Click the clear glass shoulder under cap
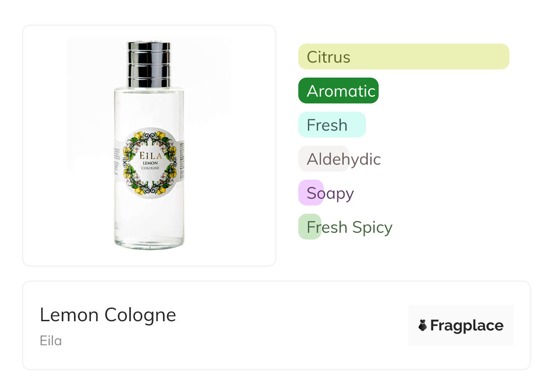This screenshot has height=392, width=553. pos(148,98)
